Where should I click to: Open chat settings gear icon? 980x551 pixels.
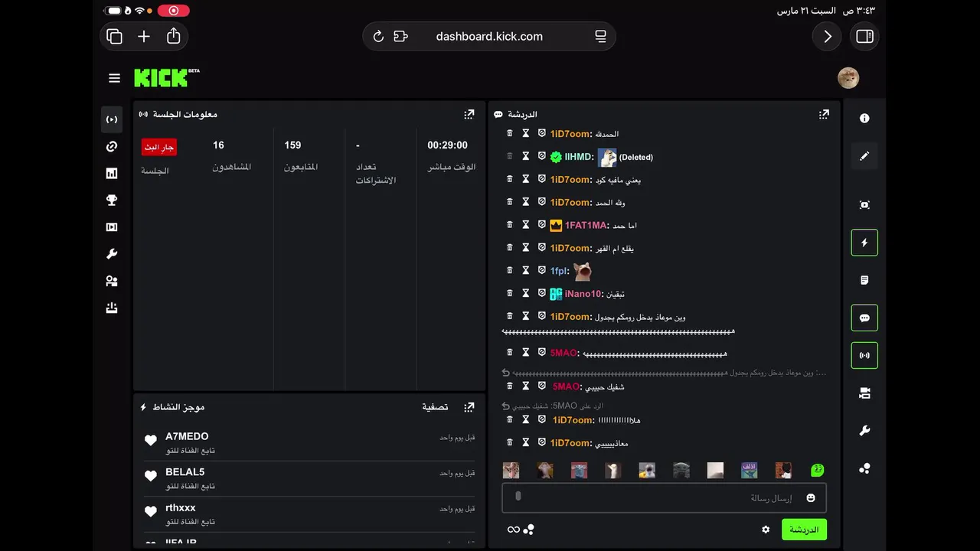point(766,530)
